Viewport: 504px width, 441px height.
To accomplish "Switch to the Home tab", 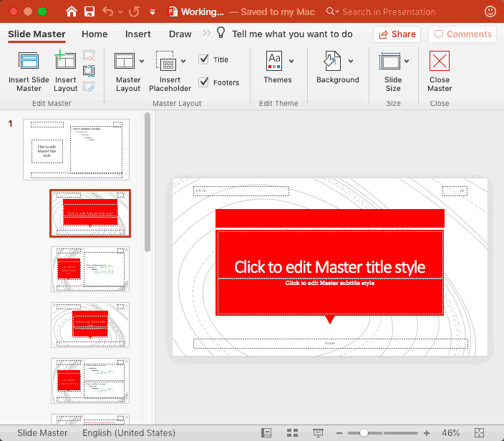I will pyautogui.click(x=94, y=34).
